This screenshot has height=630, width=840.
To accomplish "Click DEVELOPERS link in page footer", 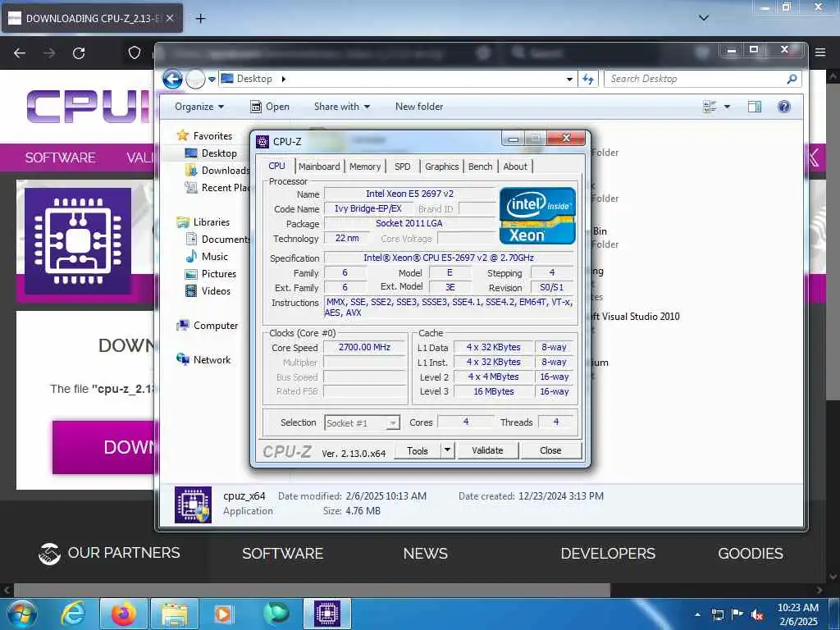I will (608, 554).
